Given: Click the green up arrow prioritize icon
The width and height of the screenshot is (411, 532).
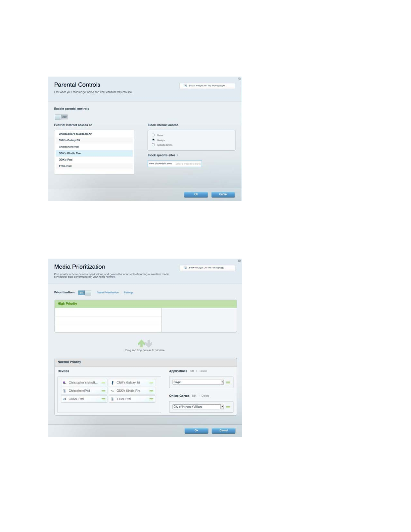Looking at the screenshot, I should tap(141, 343).
